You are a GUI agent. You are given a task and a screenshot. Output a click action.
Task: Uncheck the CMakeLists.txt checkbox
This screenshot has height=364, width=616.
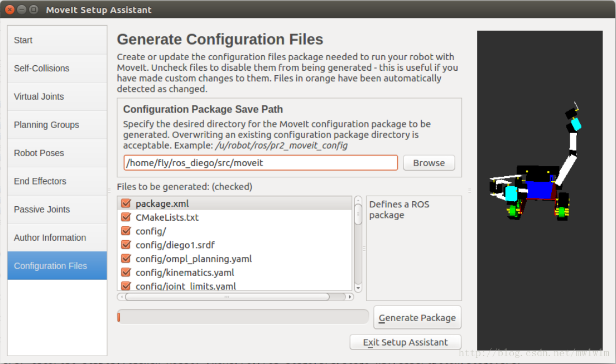126,217
